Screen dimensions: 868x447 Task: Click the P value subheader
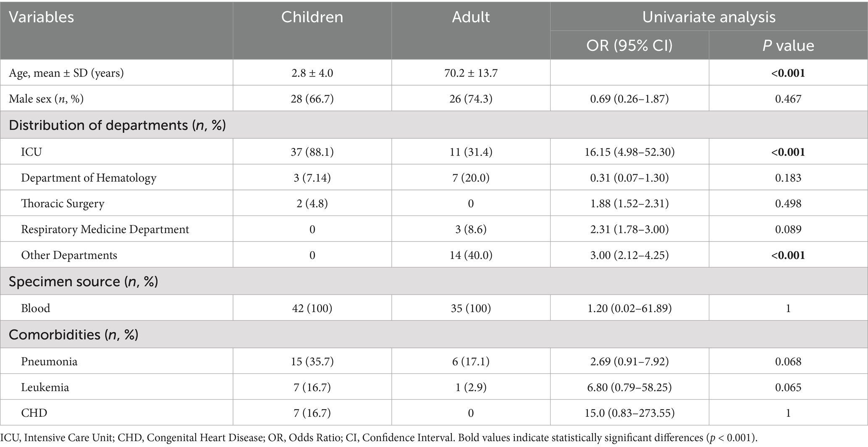[x=788, y=45]
